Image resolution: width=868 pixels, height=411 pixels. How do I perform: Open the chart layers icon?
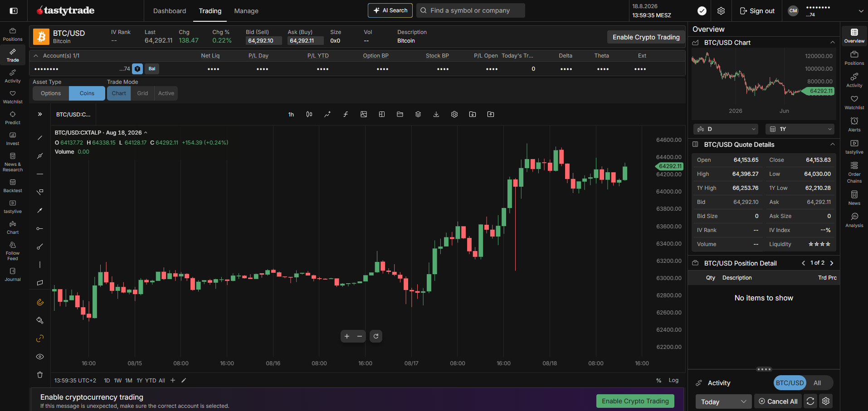click(x=418, y=114)
